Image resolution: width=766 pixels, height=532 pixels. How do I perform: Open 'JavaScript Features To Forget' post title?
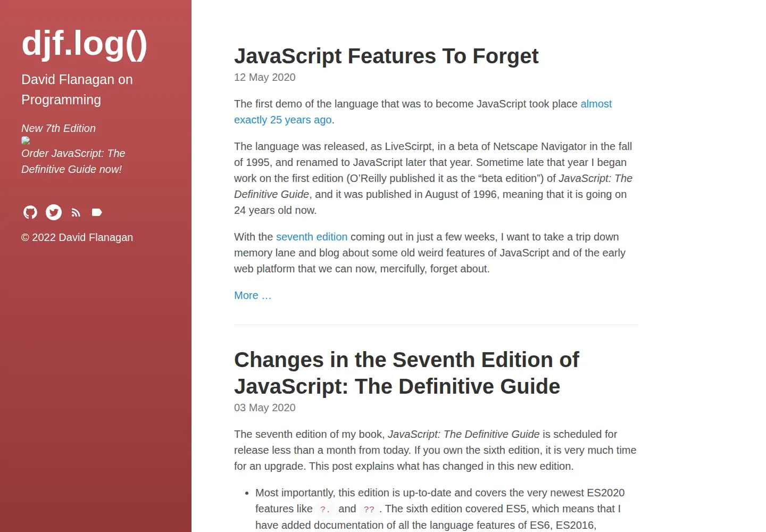tap(386, 56)
